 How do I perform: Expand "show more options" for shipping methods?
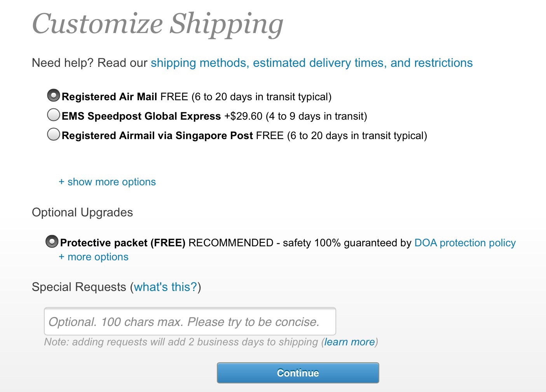[x=107, y=182]
